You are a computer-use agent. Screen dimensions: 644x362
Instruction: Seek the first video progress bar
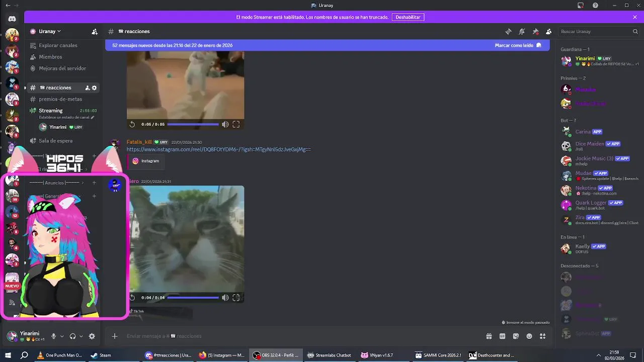[193, 124]
